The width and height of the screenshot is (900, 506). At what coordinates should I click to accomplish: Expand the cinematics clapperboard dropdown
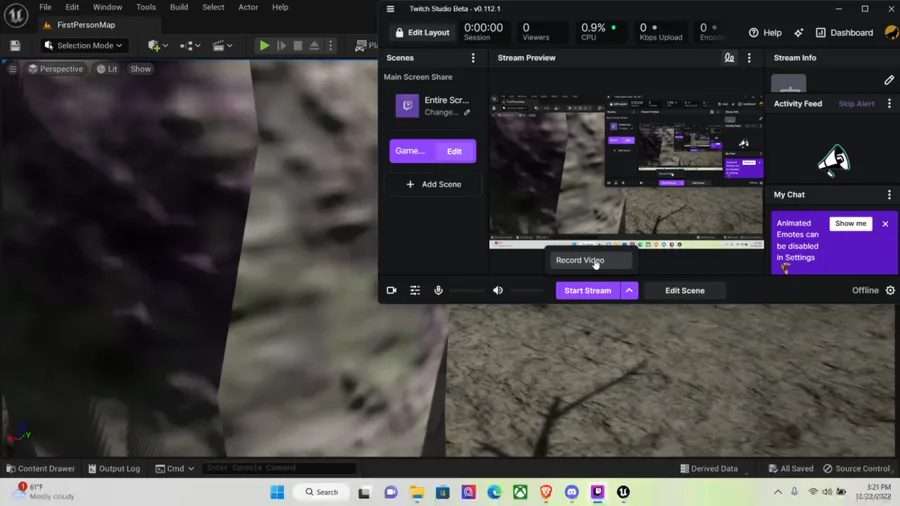click(x=223, y=45)
